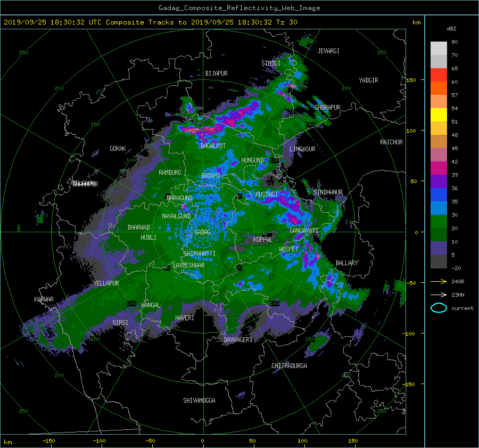Viewport: 479px width, 448px height.
Task: Select the BIJAPUR city label
Action: coord(216,74)
